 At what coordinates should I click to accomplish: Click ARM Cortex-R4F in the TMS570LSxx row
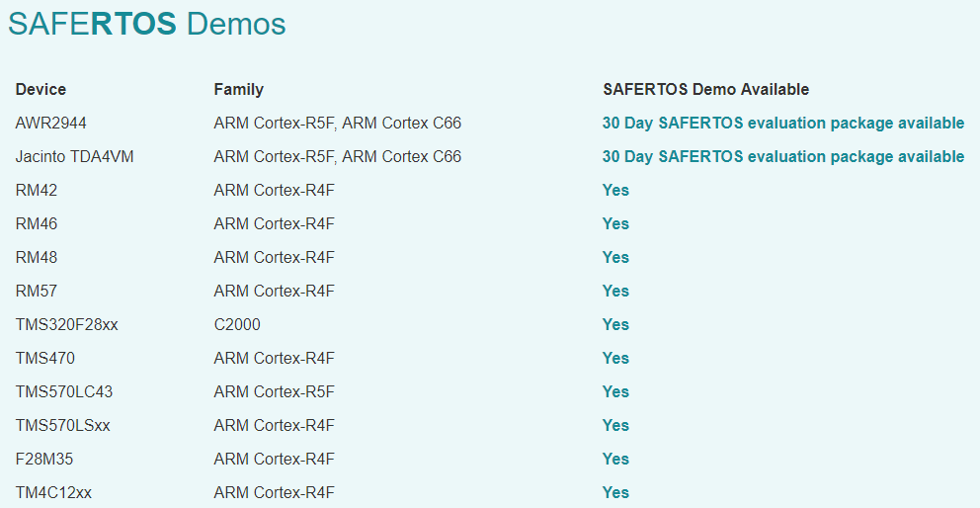point(274,425)
